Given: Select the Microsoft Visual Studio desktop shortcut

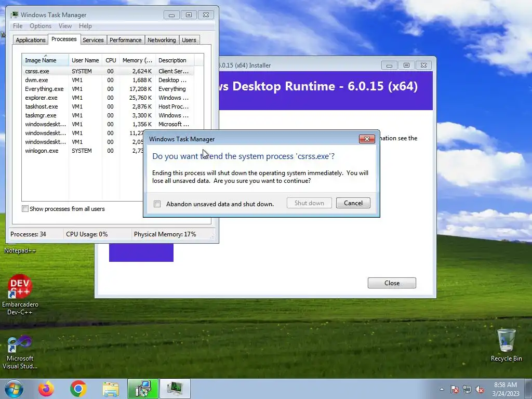Looking at the screenshot, I should tap(20, 352).
